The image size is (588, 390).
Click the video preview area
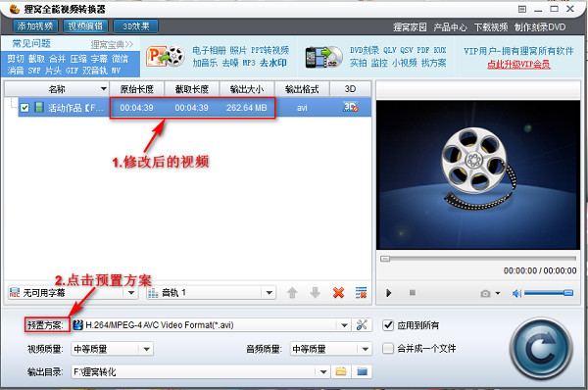pyautogui.click(x=478, y=174)
